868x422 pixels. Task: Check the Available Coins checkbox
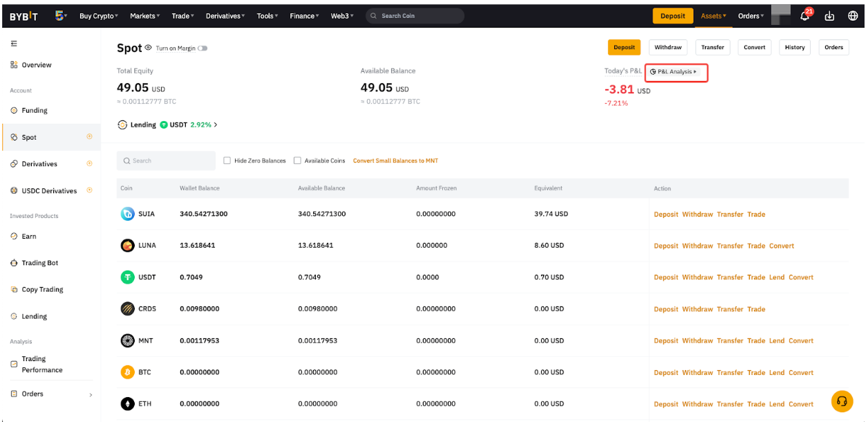click(298, 160)
